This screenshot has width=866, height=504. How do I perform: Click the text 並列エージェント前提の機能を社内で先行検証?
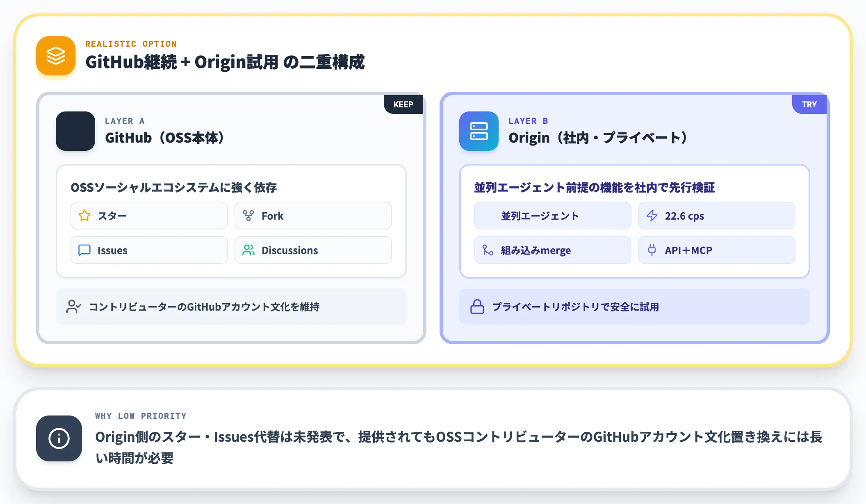tap(595, 188)
